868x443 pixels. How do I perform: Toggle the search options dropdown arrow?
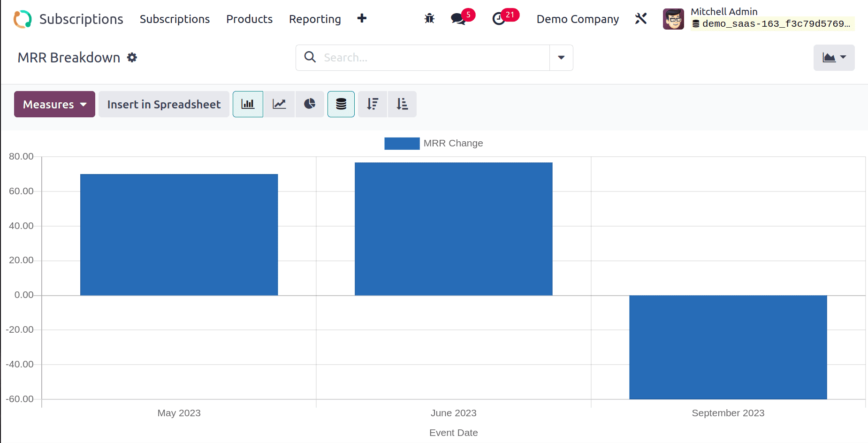561,58
